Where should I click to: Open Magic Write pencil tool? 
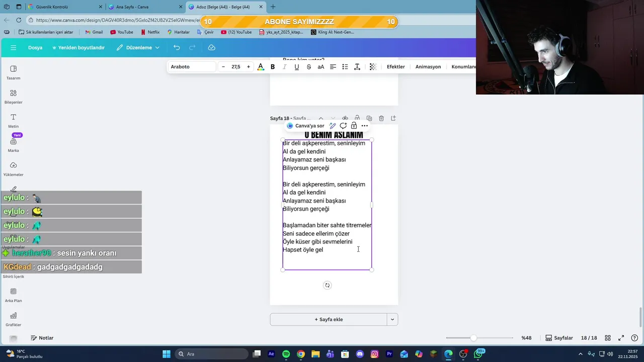333,126
